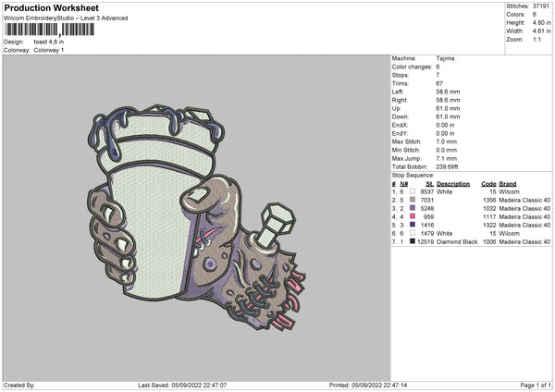Select the pink swatch with 959 stitches
Viewport: 555px width, 392px height.
(x=411, y=216)
